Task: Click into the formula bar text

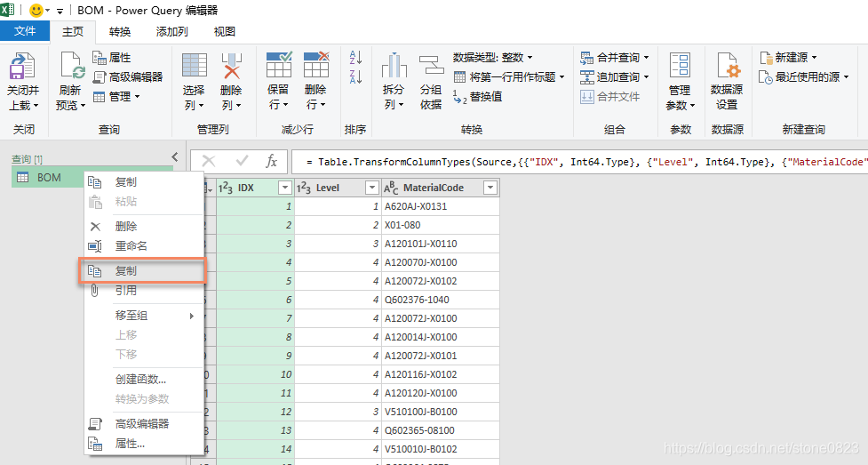Action: coord(579,162)
